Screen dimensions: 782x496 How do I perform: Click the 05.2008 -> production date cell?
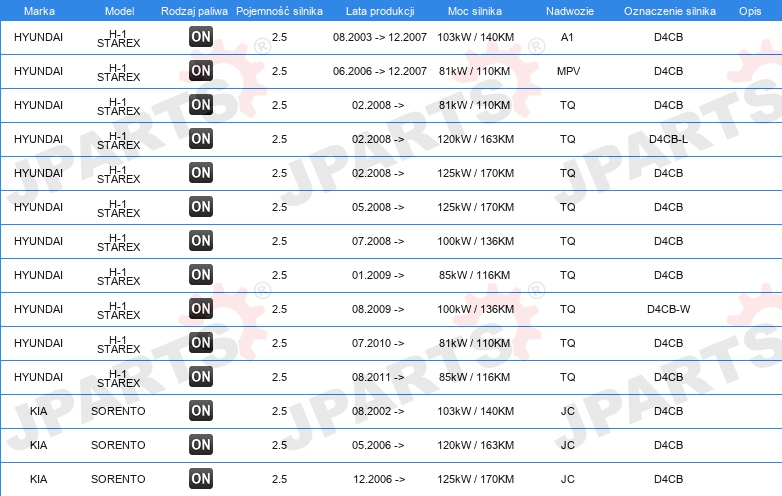(378, 207)
